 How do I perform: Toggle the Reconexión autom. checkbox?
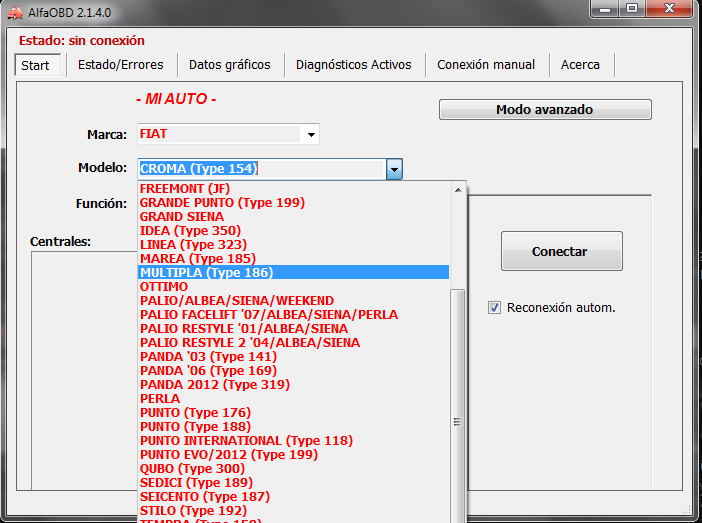494,308
